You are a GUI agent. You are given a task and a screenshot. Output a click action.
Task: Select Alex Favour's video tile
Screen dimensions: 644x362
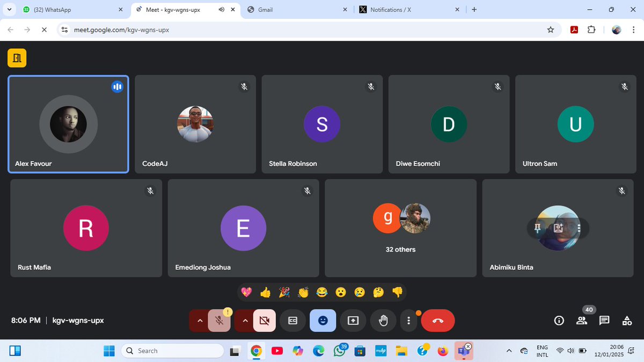[x=68, y=124]
